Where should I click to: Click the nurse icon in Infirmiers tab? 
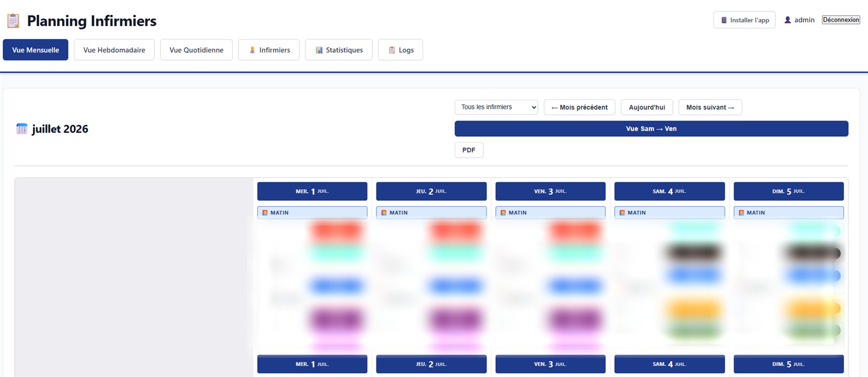coord(252,50)
